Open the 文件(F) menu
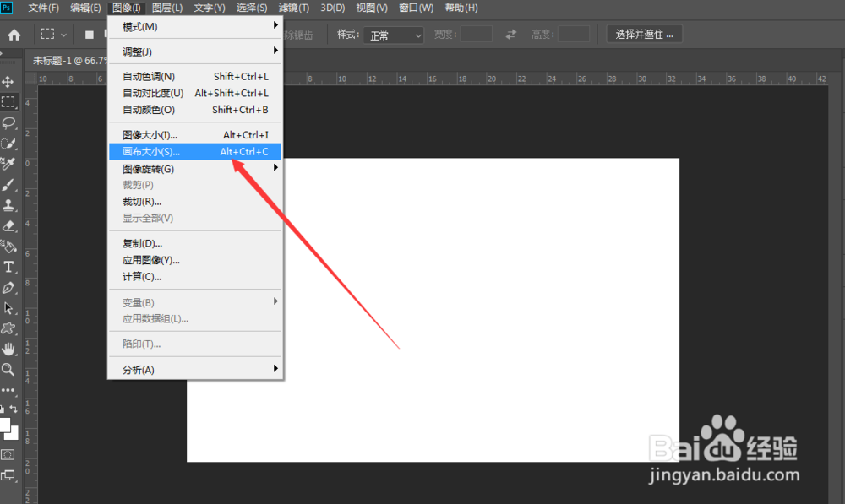845x504 pixels. pos(44,8)
